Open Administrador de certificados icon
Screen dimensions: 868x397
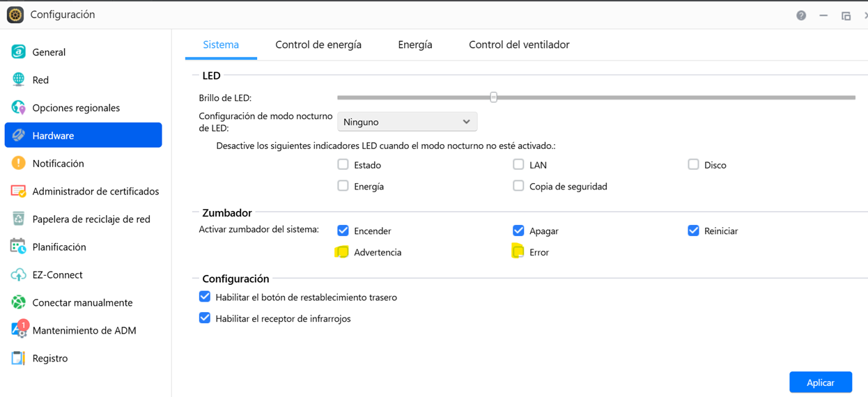pyautogui.click(x=18, y=191)
